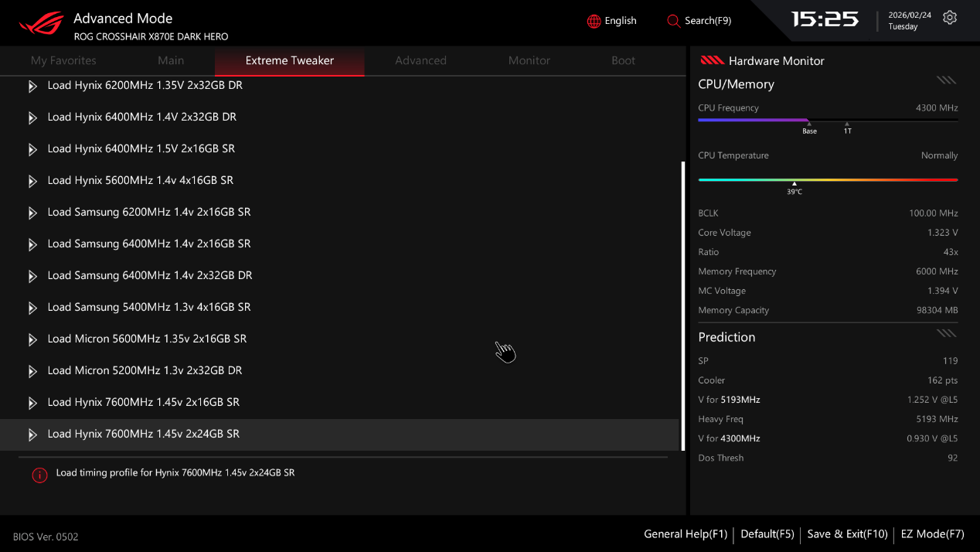Expand Load Samsung 6200MHz 1.4v 2x16GB SR
The image size is (980, 552).
coord(149,212)
